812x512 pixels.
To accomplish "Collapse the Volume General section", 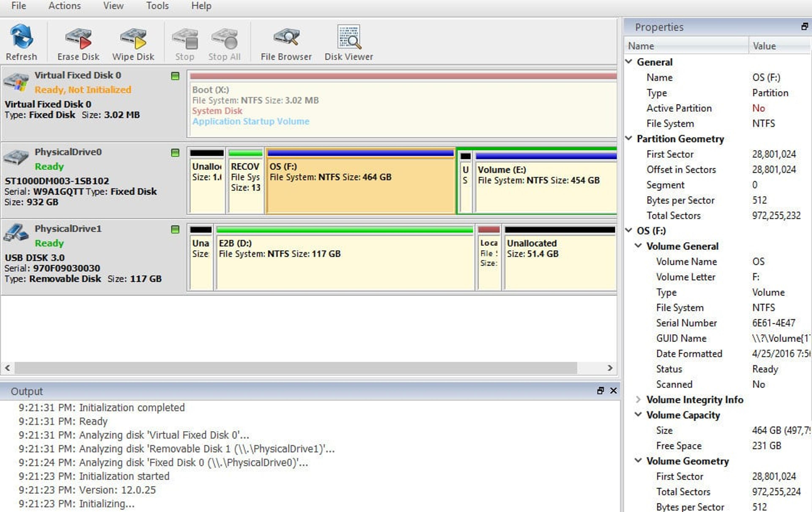I will coord(638,246).
